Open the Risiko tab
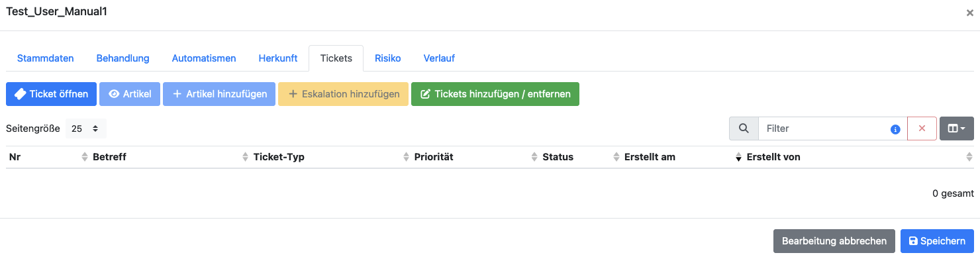 (387, 58)
